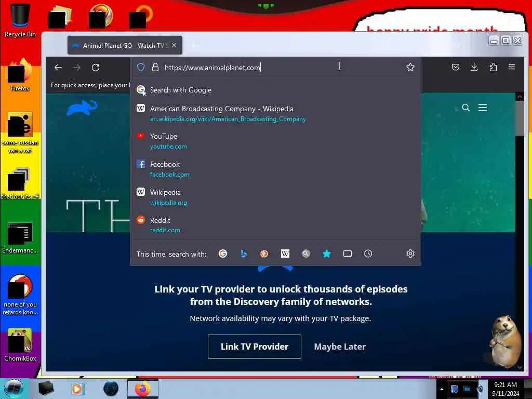Click the Maybe Later link
The height and width of the screenshot is (399, 532).
pyautogui.click(x=340, y=347)
